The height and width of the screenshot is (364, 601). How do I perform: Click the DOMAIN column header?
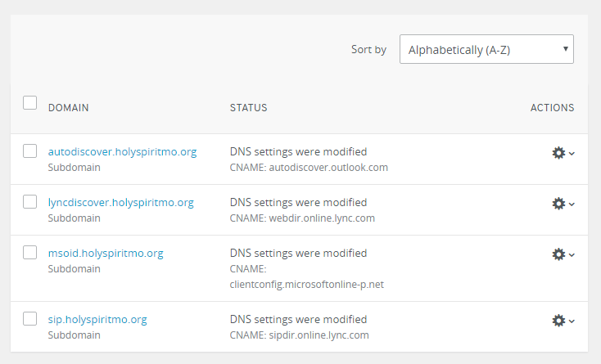[68, 108]
